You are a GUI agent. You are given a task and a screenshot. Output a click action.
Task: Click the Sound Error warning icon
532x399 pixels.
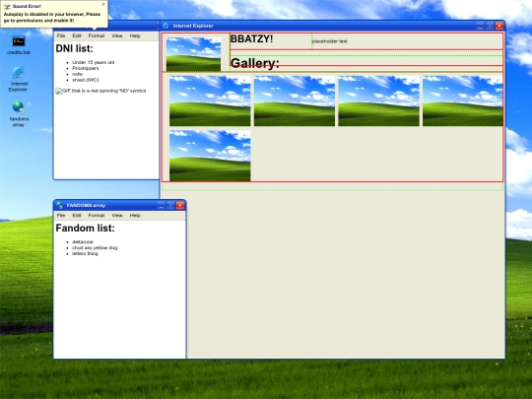[x=7, y=7]
